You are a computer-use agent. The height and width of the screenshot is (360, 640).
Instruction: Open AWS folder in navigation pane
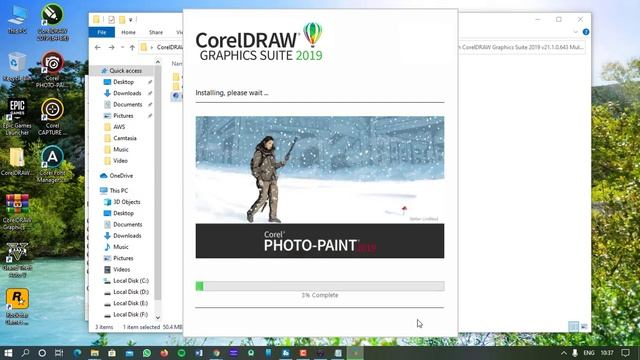[119, 127]
